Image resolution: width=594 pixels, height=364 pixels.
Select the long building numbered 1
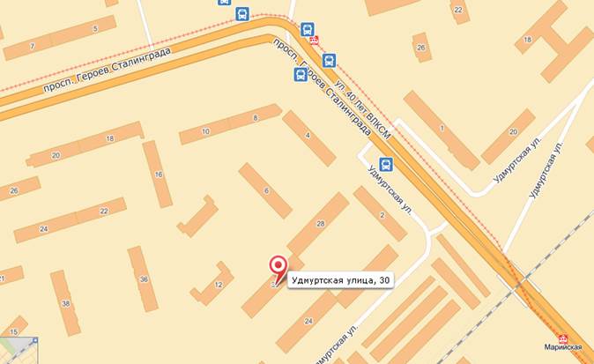click(442, 130)
